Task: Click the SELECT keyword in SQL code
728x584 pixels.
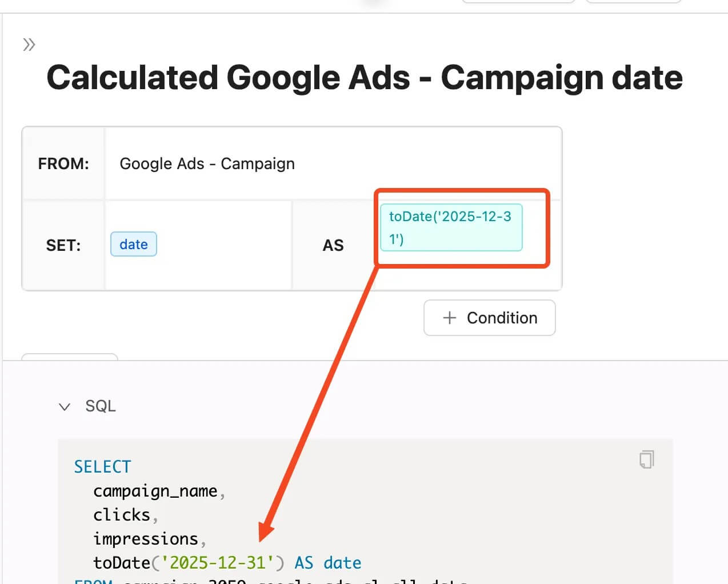Action: coord(103,467)
